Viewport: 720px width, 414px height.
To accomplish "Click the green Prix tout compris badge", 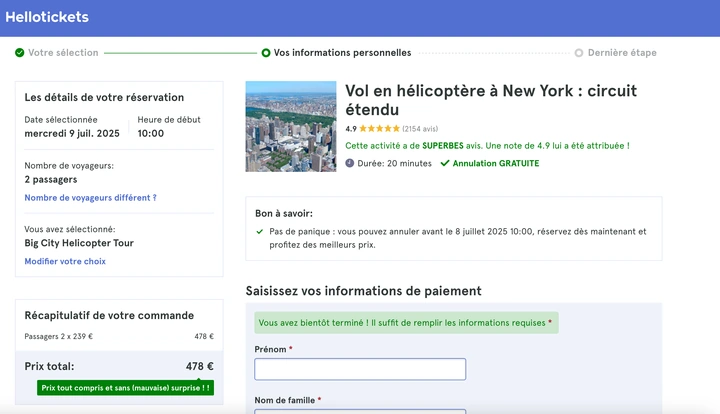I will pos(125,387).
